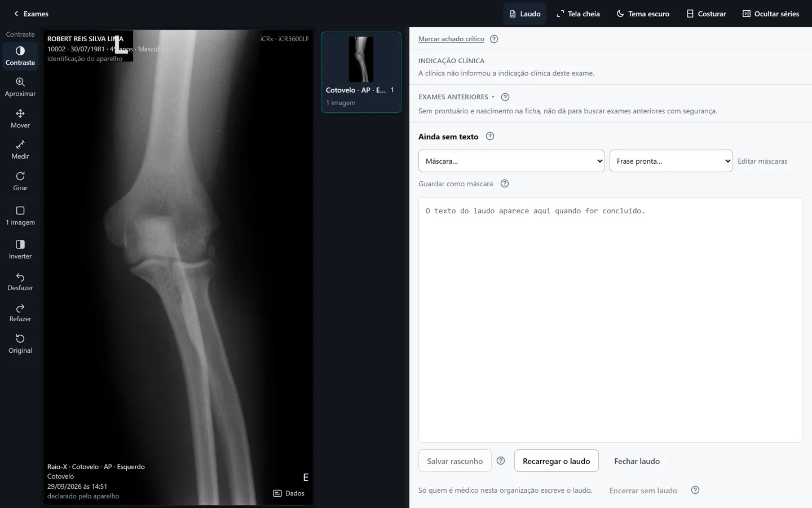Open the 1 imagem layout option

(x=20, y=216)
